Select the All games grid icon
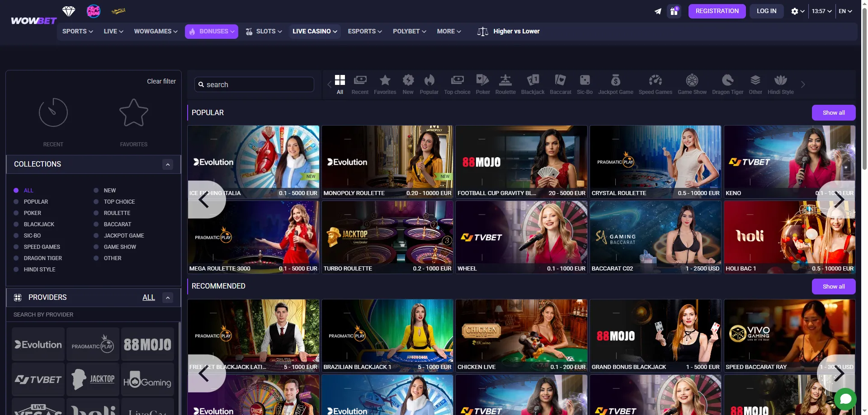868x415 pixels. (340, 84)
